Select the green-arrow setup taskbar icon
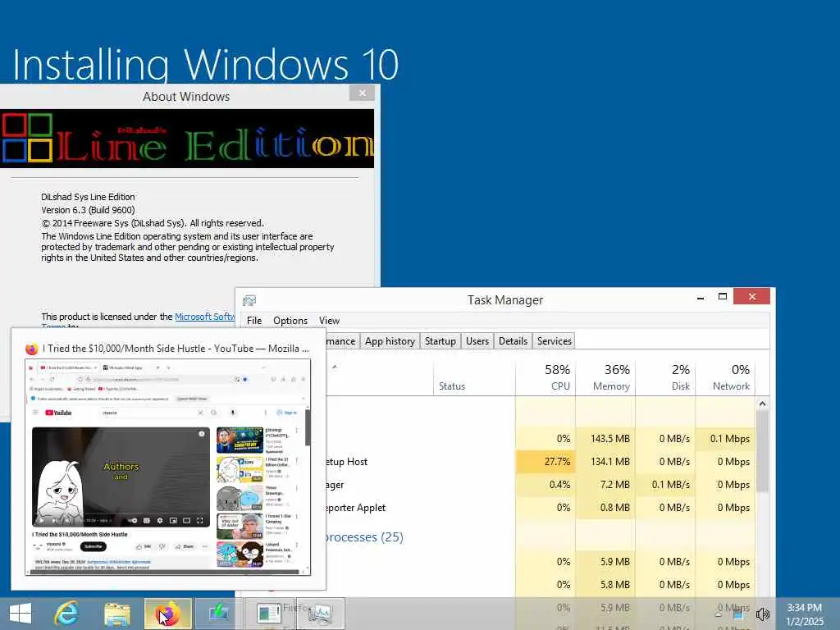Image resolution: width=840 pixels, height=630 pixels. [x=218, y=614]
